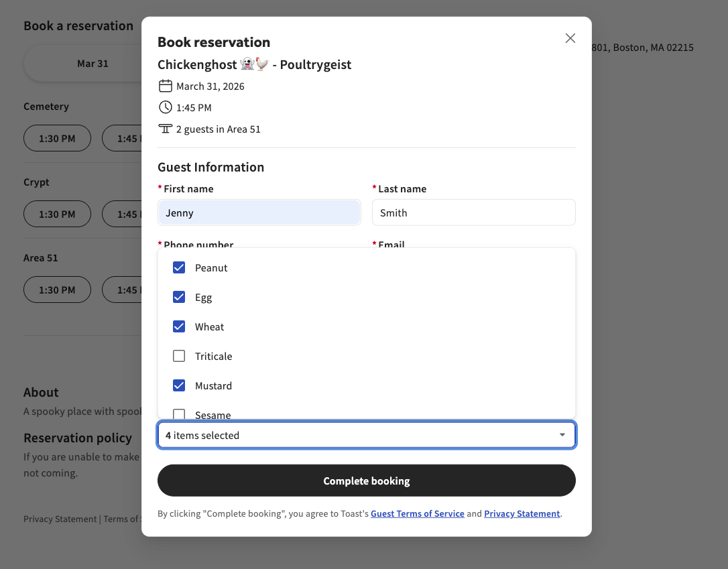Click the clock icon next to 1:45 PM

(166, 107)
